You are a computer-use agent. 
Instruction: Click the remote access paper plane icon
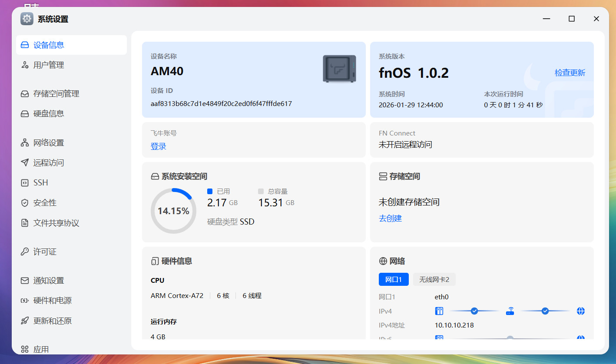(25, 163)
